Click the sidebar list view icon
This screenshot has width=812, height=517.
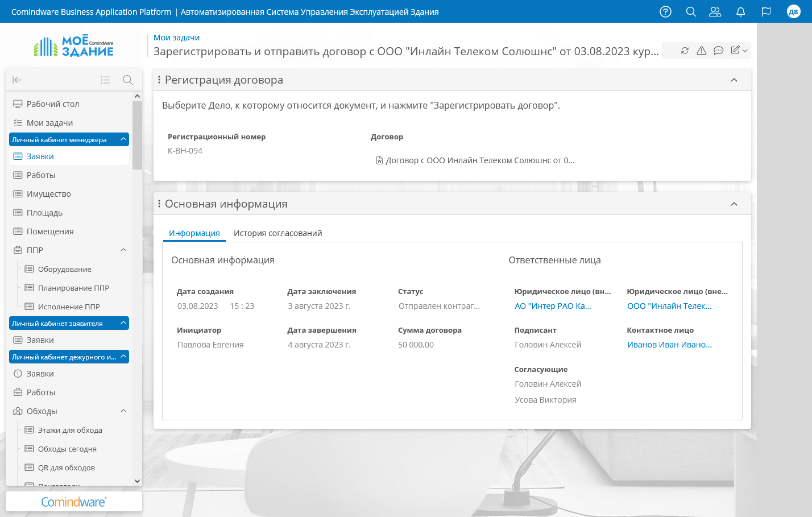pyautogui.click(x=105, y=80)
